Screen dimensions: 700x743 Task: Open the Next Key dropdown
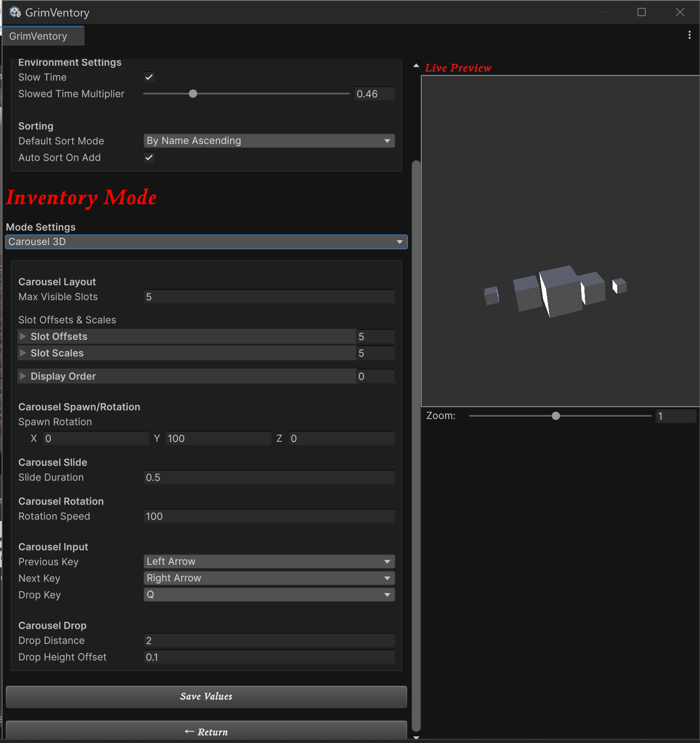click(x=269, y=578)
